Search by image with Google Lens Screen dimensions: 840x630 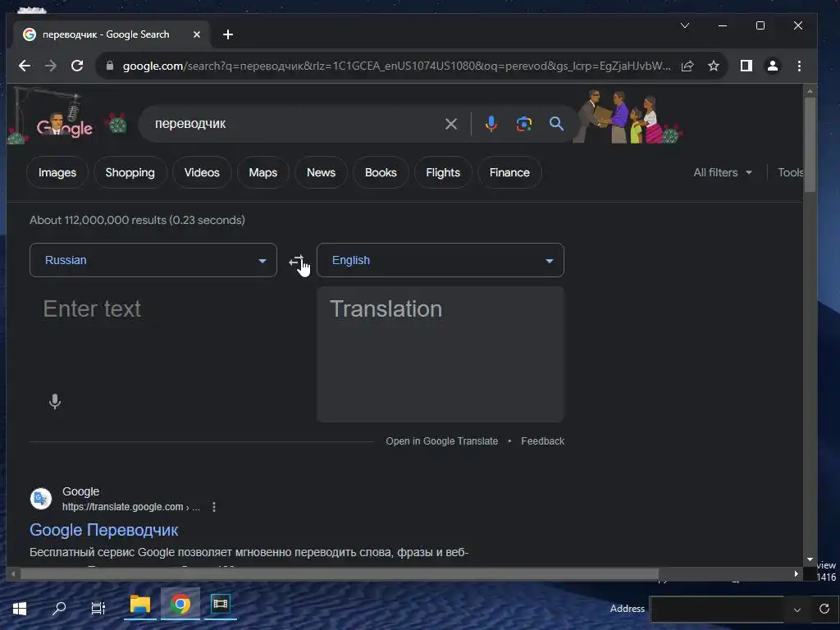tap(524, 125)
